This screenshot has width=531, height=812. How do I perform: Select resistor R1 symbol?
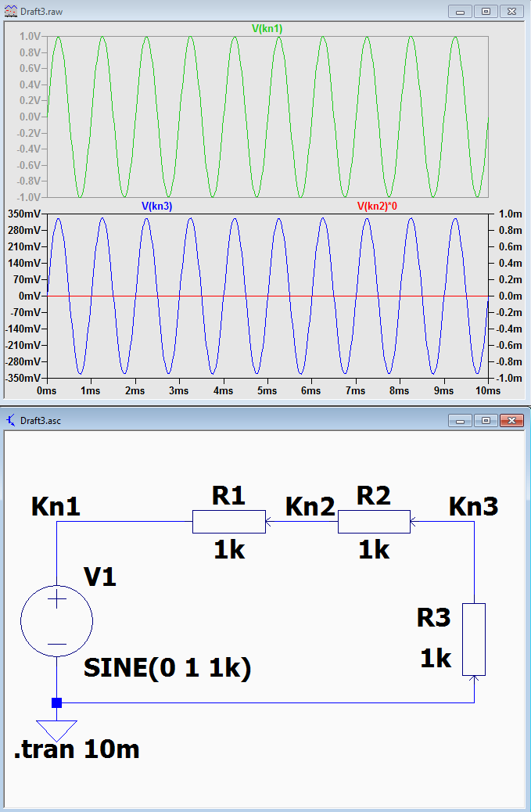pos(229,522)
